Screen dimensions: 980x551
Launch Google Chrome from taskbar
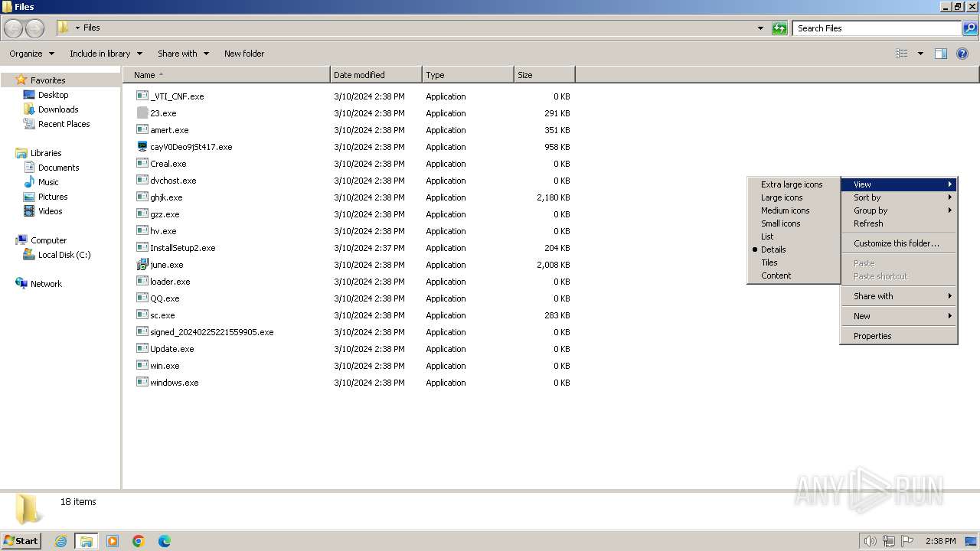(139, 541)
